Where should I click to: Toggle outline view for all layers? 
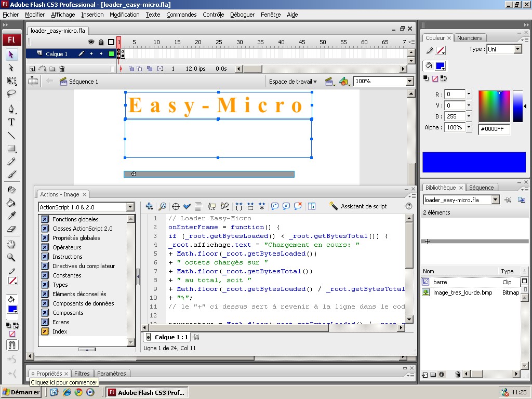point(111,42)
